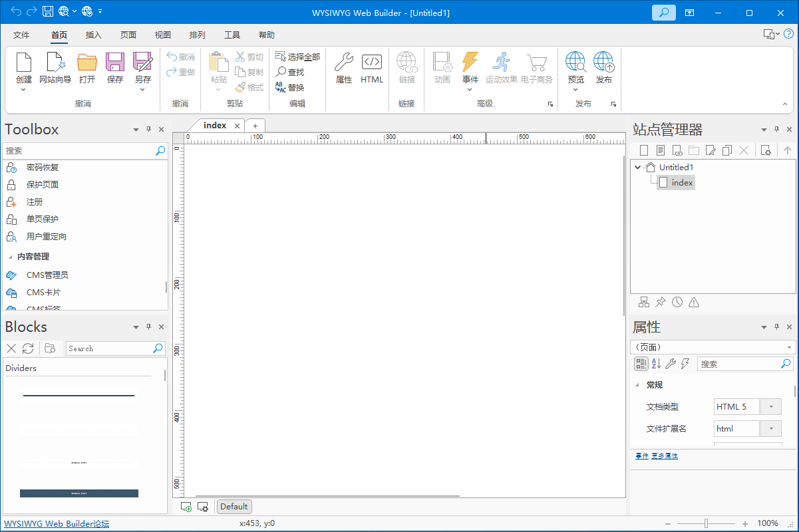Click the refresh icon in Blocks panel
The image size is (799, 532).
[x=28, y=348]
